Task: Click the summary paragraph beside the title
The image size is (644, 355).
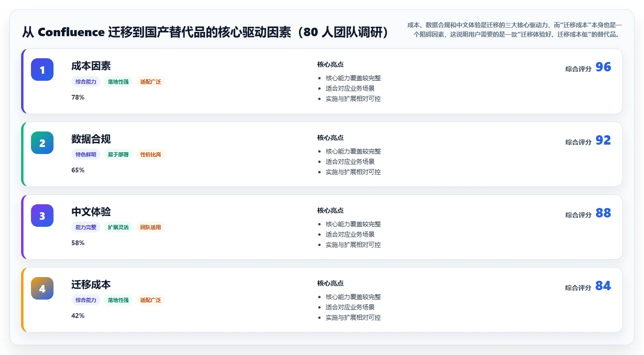Action: (514, 29)
